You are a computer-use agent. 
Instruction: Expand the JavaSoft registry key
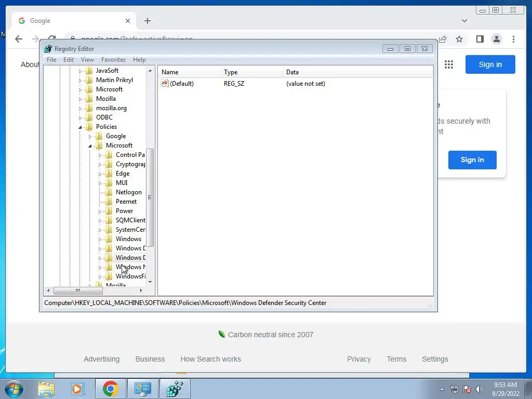[x=80, y=71]
